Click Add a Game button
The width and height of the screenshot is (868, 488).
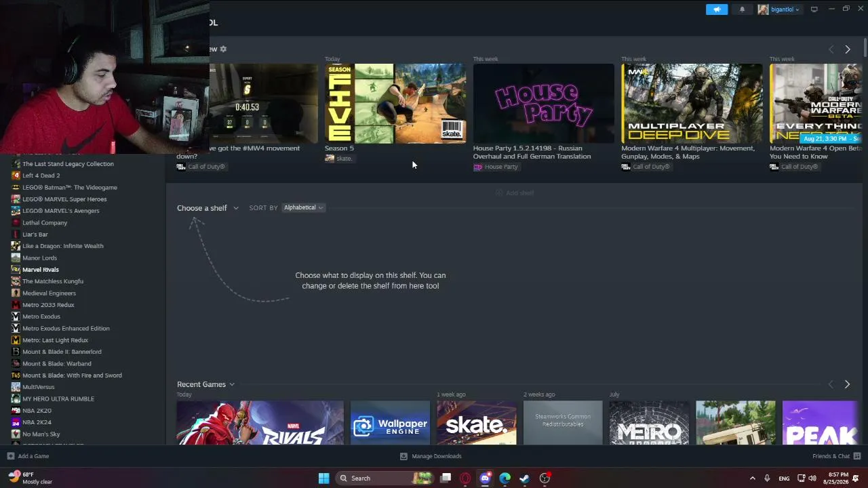click(28, 456)
